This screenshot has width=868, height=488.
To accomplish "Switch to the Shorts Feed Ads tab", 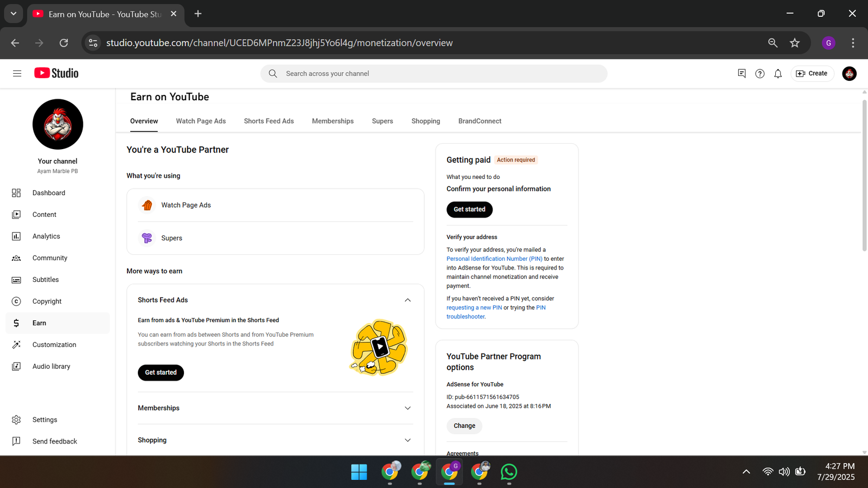I will [269, 121].
